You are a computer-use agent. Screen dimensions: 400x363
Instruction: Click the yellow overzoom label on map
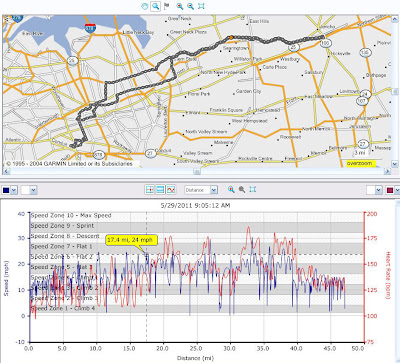[361, 164]
